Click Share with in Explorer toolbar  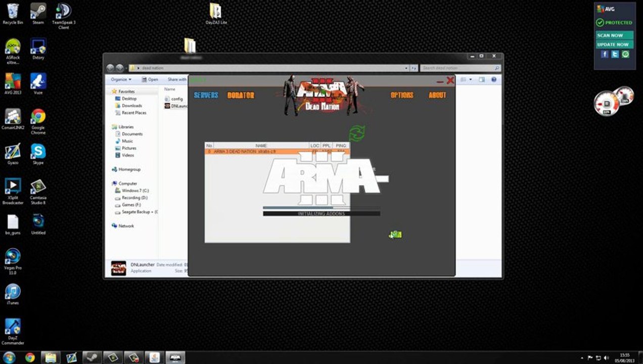[x=177, y=79]
